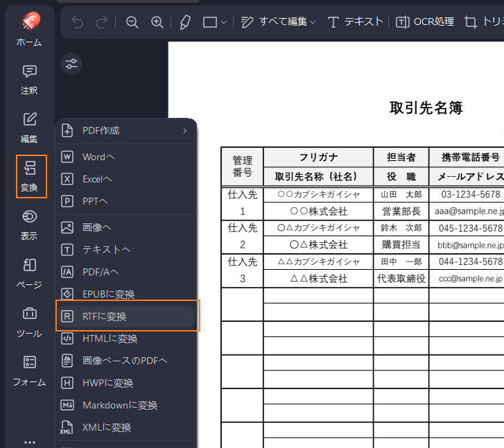Click the △△カブシキガイシャ furigana cell
The width and height of the screenshot is (504, 448).
tap(318, 261)
